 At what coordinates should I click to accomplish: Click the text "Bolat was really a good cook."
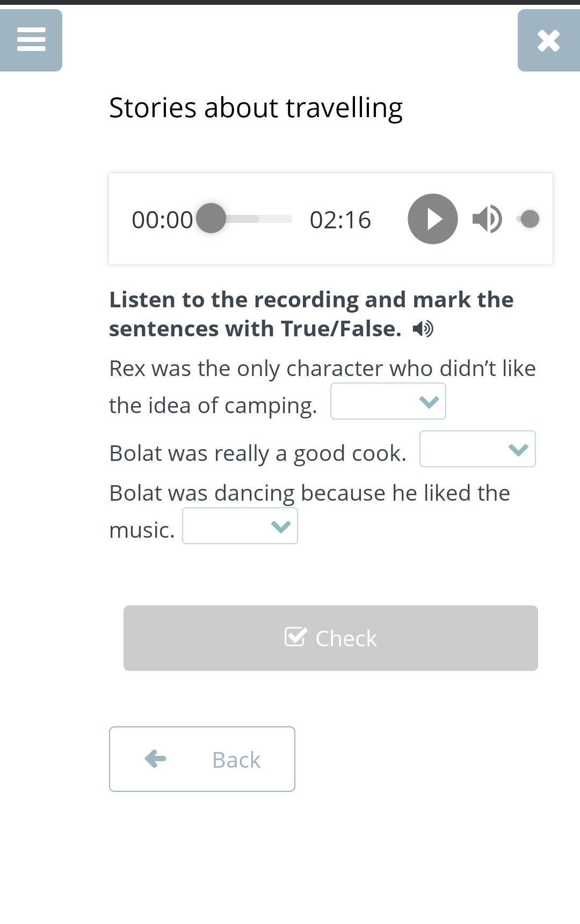[258, 453]
